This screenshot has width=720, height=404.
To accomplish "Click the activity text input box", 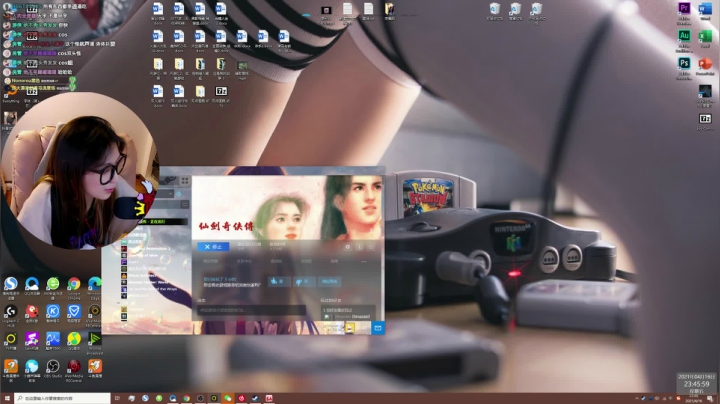I will pyautogui.click(x=251, y=310).
